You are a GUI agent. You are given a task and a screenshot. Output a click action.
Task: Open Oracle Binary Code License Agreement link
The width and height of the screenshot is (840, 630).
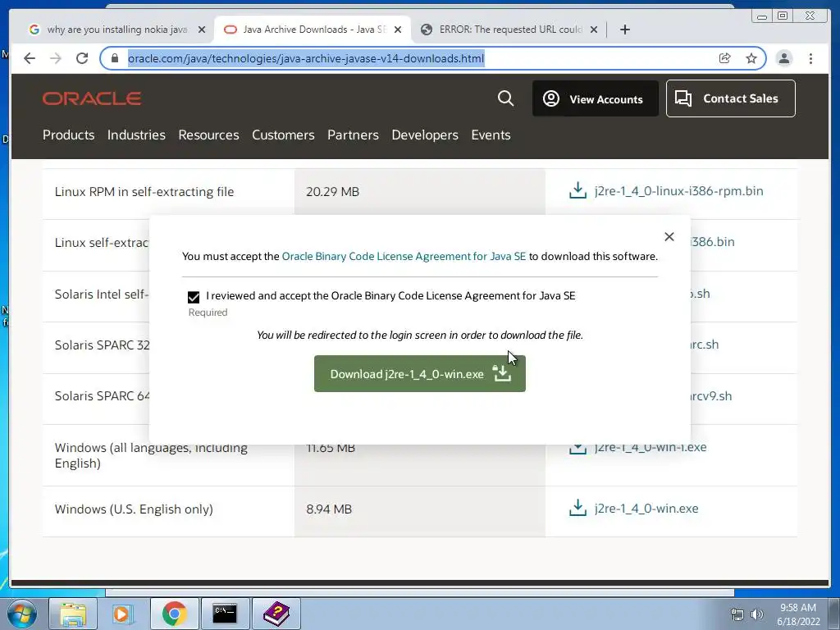[x=404, y=256]
